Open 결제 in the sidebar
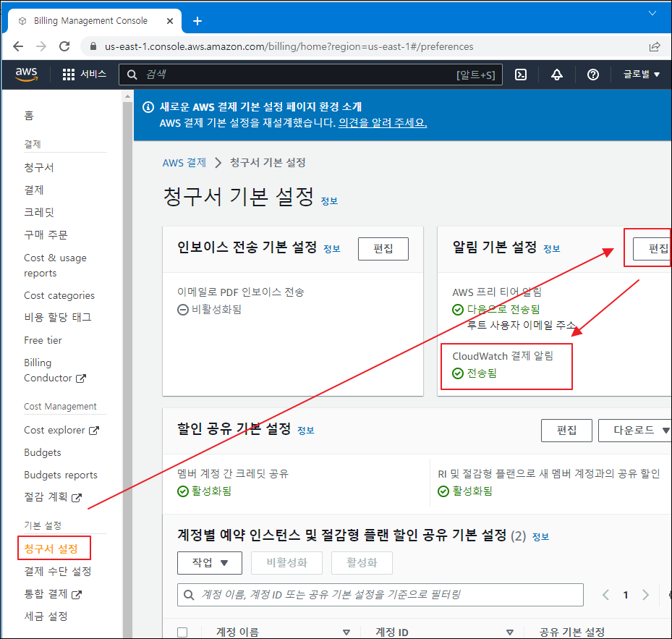The width and height of the screenshot is (672, 639). tap(34, 190)
